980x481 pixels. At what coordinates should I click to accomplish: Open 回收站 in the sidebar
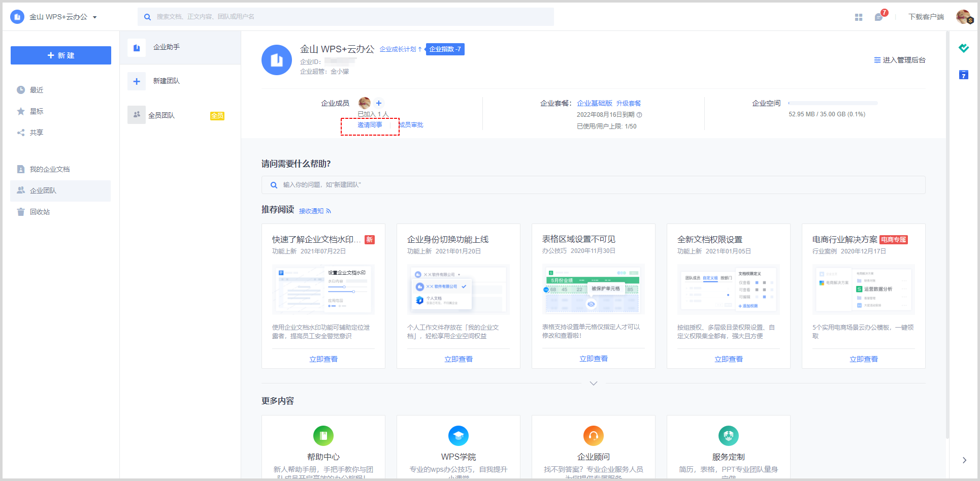(x=60, y=212)
